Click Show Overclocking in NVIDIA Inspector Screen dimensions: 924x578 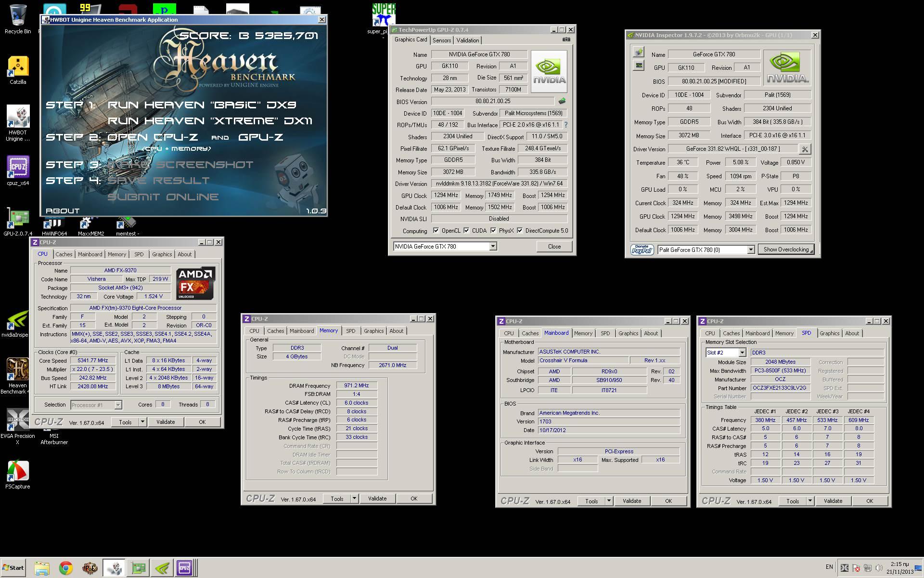[786, 250]
